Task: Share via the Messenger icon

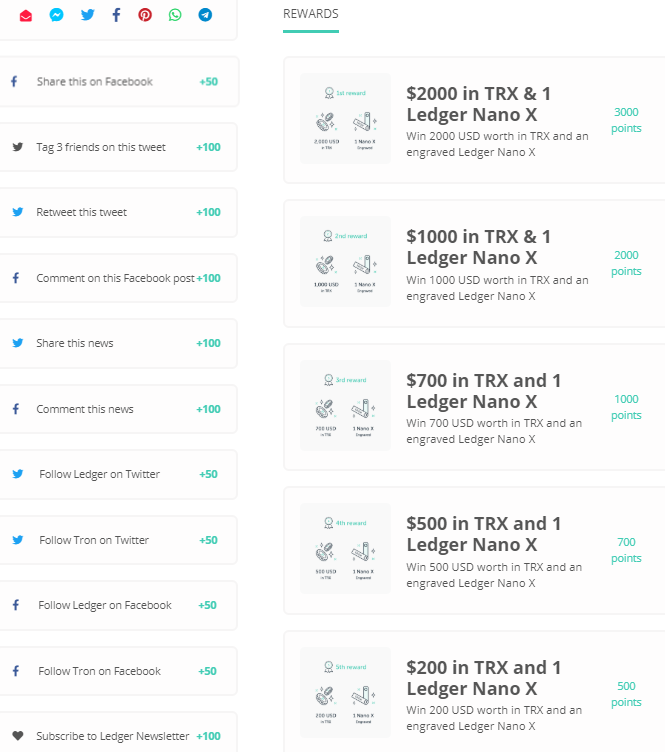Action: click(x=57, y=15)
